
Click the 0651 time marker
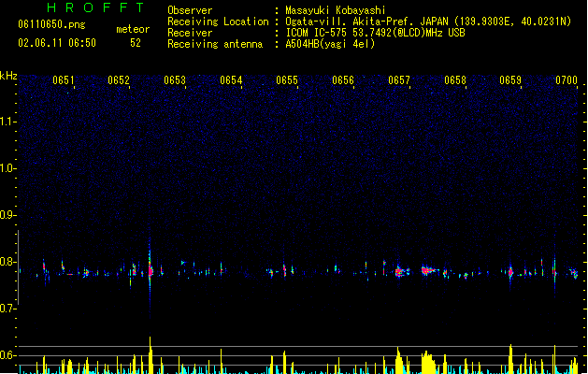tap(64, 80)
